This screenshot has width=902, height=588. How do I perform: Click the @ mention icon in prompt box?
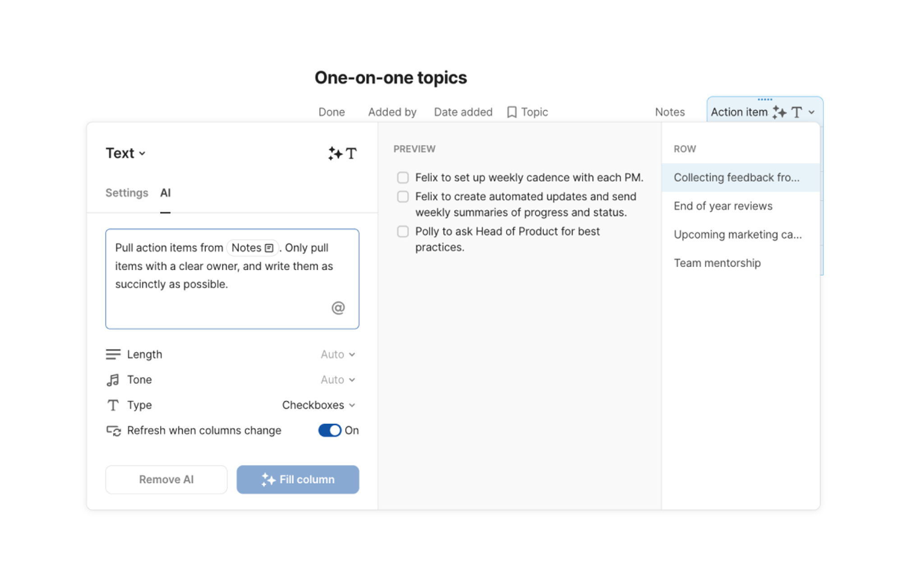338,308
